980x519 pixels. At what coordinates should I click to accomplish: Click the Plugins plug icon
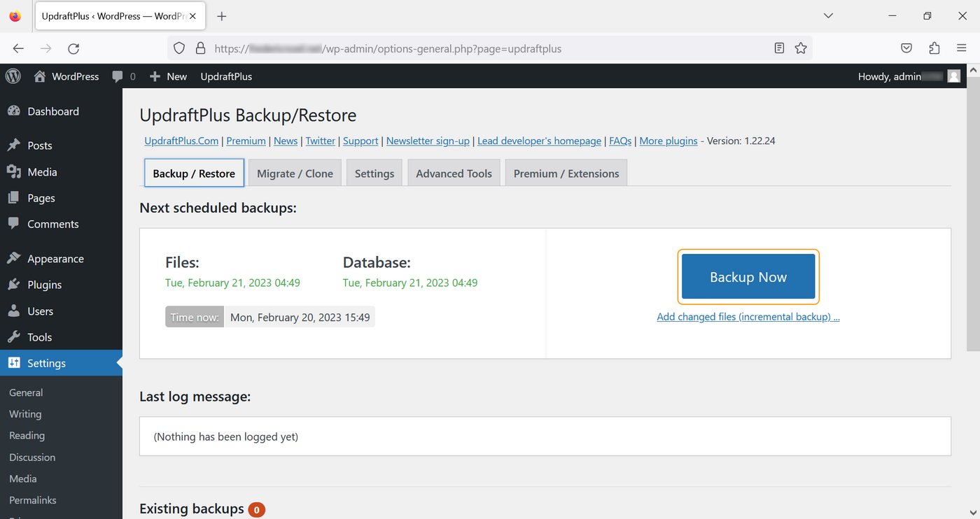[x=15, y=285]
